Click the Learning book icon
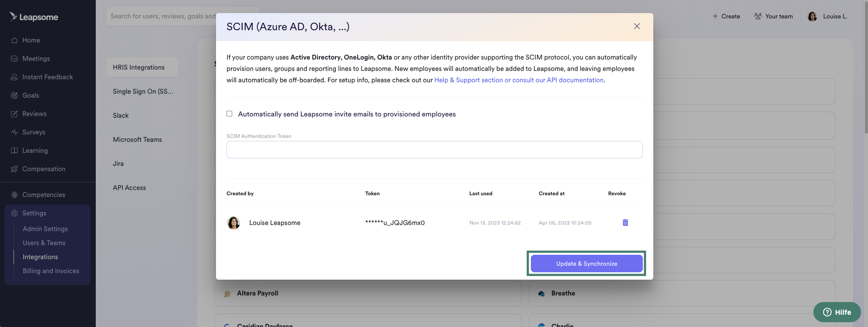Viewport: 868px width, 327px height. point(14,151)
